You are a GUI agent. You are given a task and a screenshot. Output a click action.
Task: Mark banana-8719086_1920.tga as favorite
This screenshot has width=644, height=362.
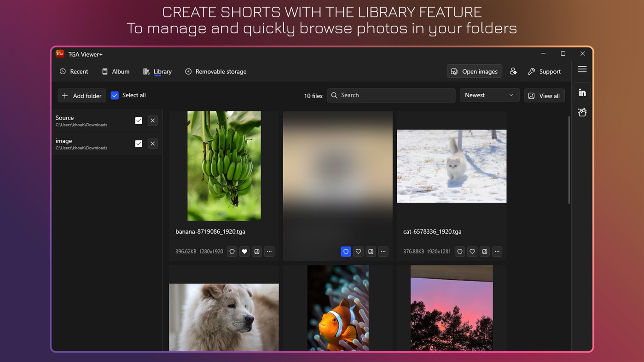(x=244, y=252)
